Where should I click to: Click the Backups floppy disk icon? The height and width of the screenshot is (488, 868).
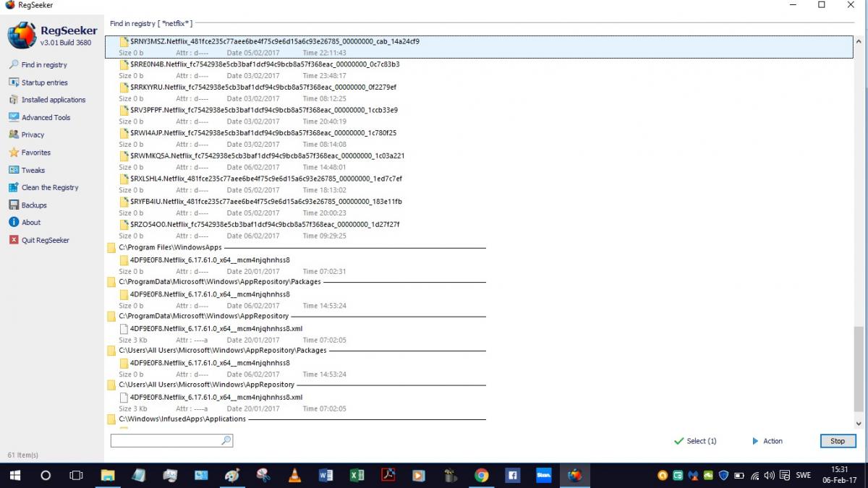click(14, 205)
